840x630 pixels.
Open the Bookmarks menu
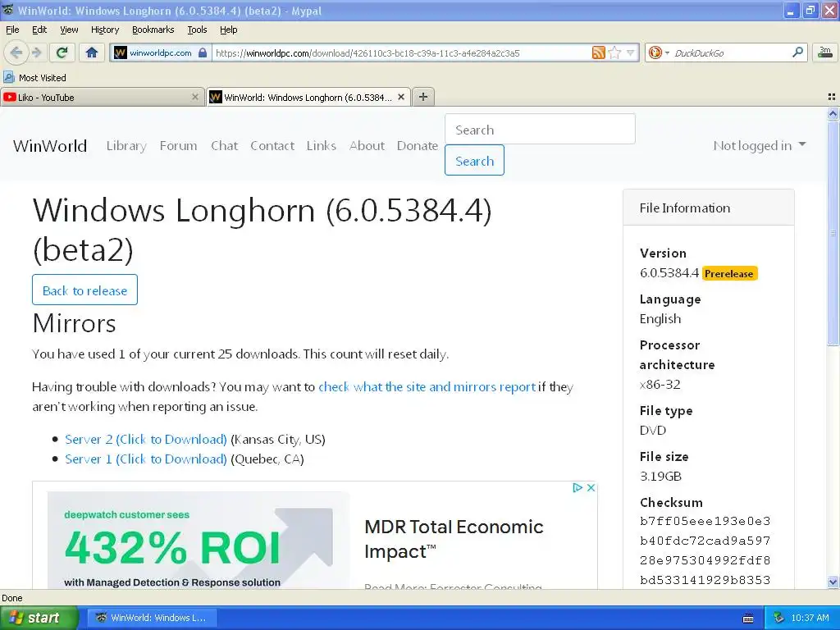(153, 30)
